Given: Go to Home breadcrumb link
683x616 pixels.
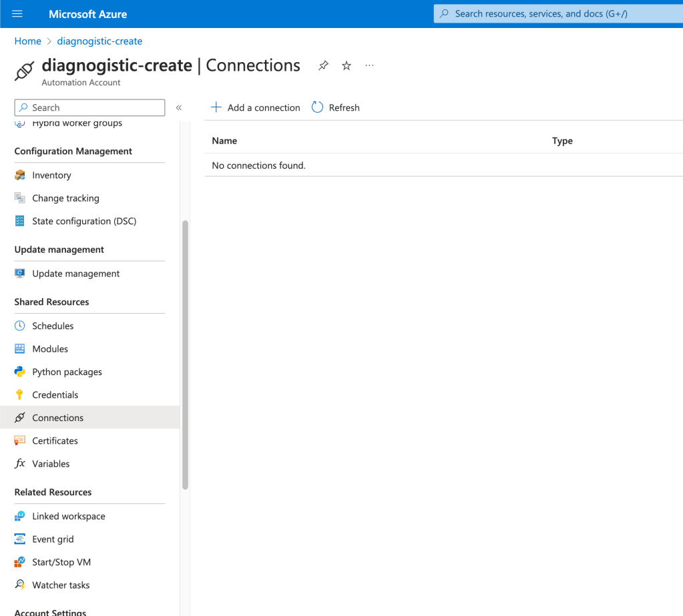Looking at the screenshot, I should click(28, 41).
